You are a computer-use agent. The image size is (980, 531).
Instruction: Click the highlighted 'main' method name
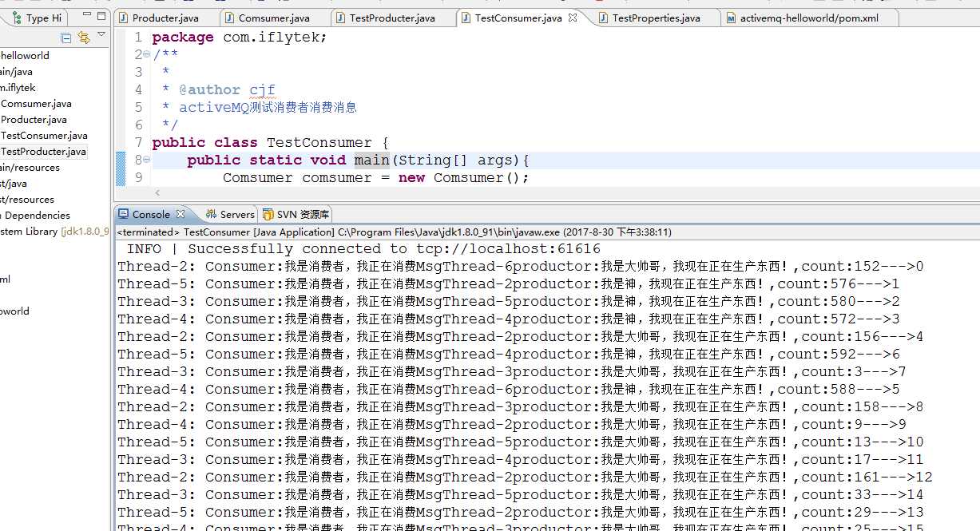[x=372, y=160]
